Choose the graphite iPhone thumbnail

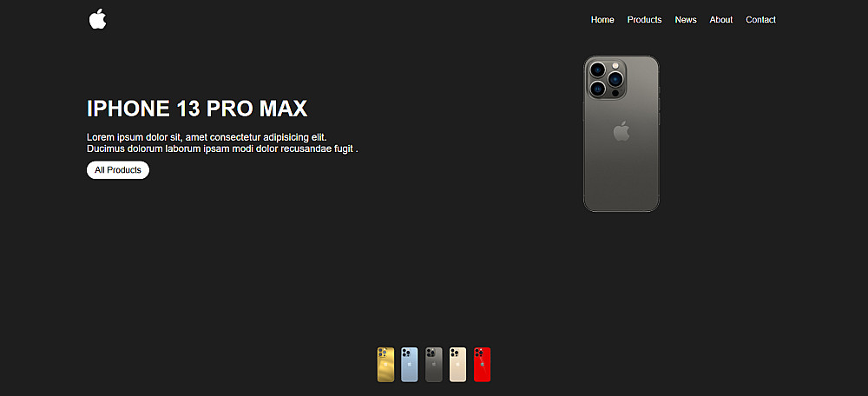[x=434, y=365]
